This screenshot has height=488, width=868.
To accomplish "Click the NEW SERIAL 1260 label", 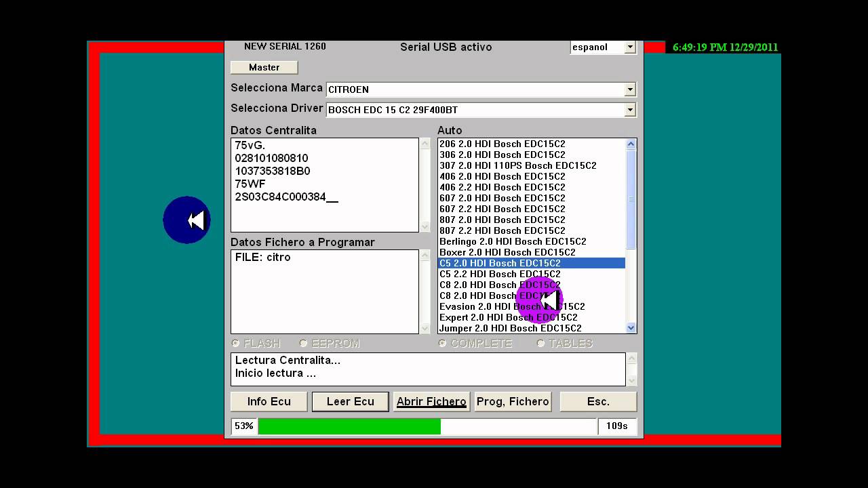I will pyautogui.click(x=285, y=47).
